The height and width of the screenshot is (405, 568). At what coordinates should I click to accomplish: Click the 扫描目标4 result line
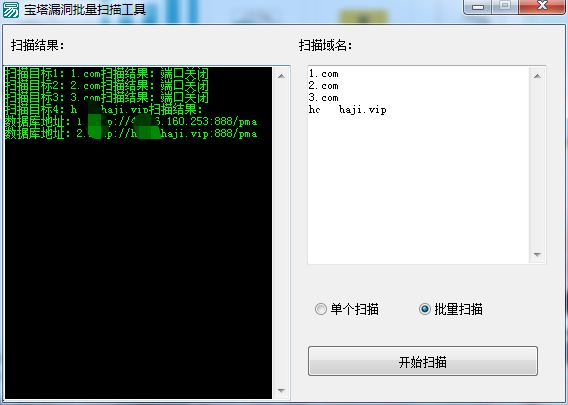[x=104, y=109]
